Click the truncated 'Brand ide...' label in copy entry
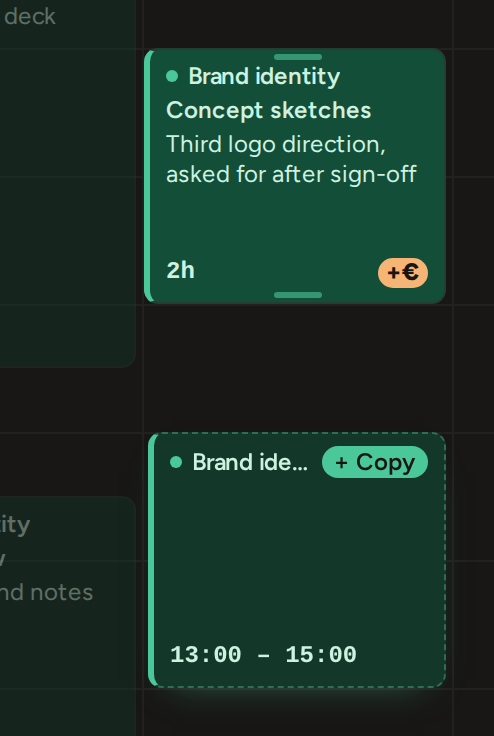494x736 pixels. point(250,463)
